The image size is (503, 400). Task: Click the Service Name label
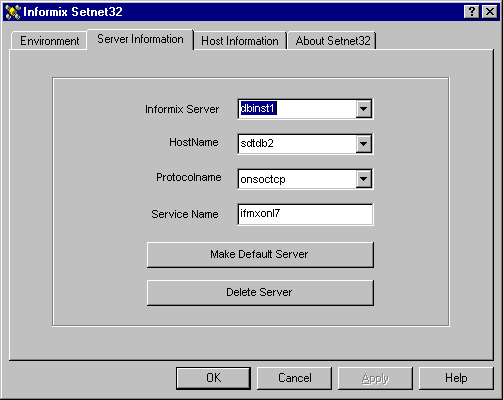click(x=185, y=214)
